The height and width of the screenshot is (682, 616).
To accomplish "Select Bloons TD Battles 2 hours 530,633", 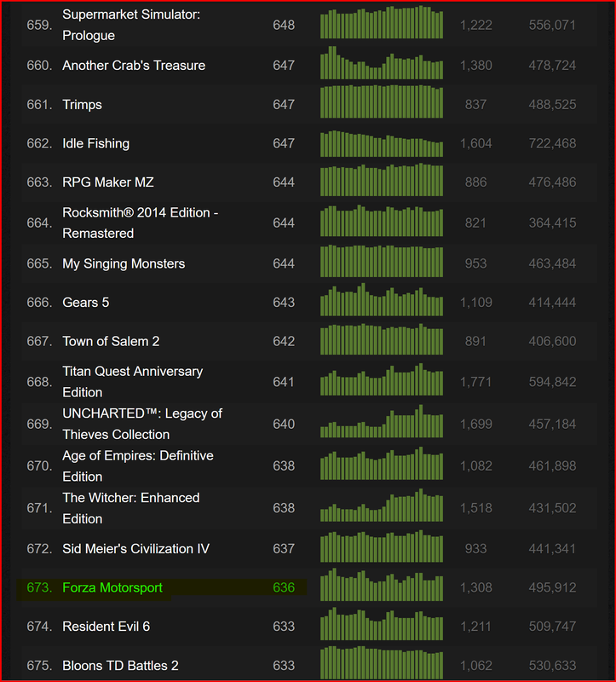I will (x=553, y=666).
